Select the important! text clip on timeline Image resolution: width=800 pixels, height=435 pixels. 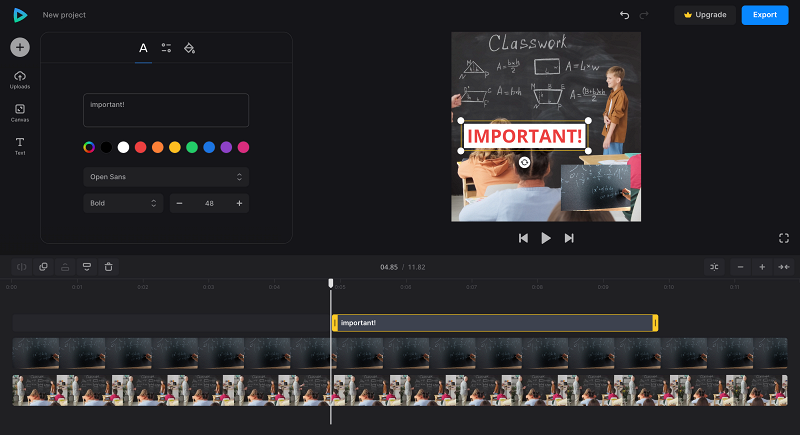495,323
